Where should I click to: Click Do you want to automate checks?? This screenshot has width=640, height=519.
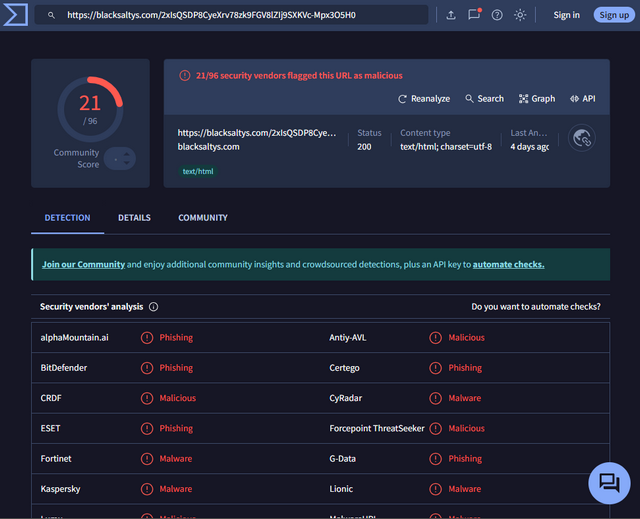[536, 307]
